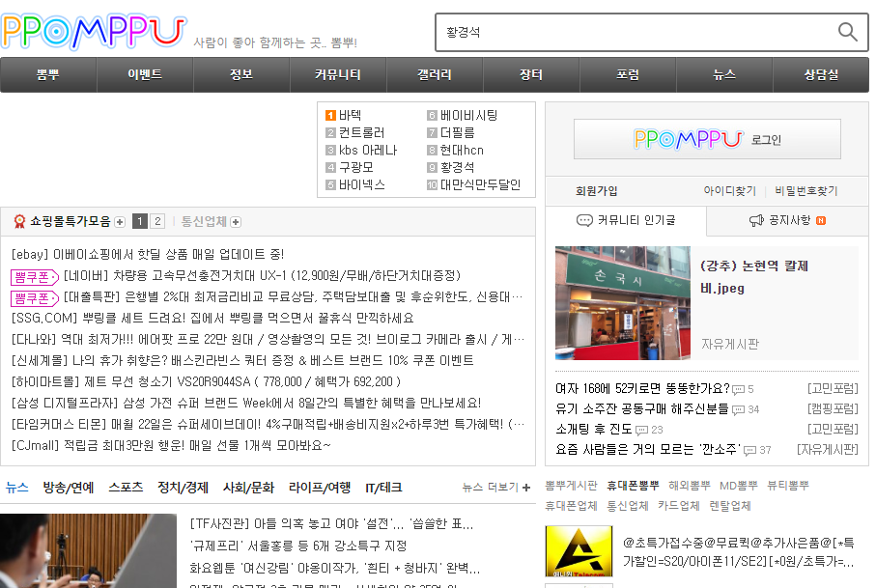Click megaphone icon on 공지사항
Screen dimensions: 876x588
coord(756,220)
